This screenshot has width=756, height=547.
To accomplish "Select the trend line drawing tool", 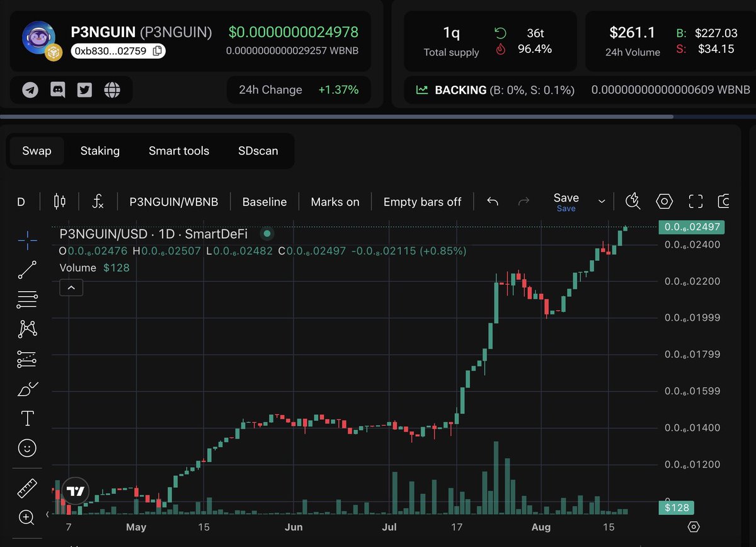I will [x=26, y=269].
